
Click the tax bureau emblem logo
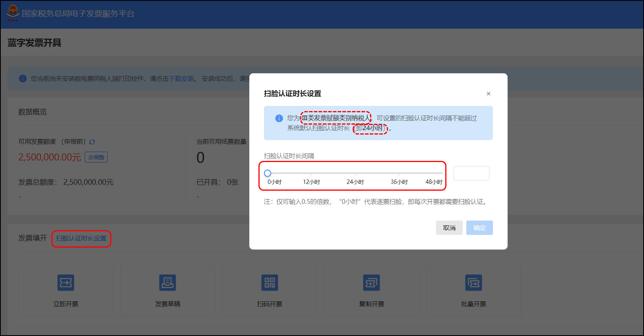click(x=13, y=13)
